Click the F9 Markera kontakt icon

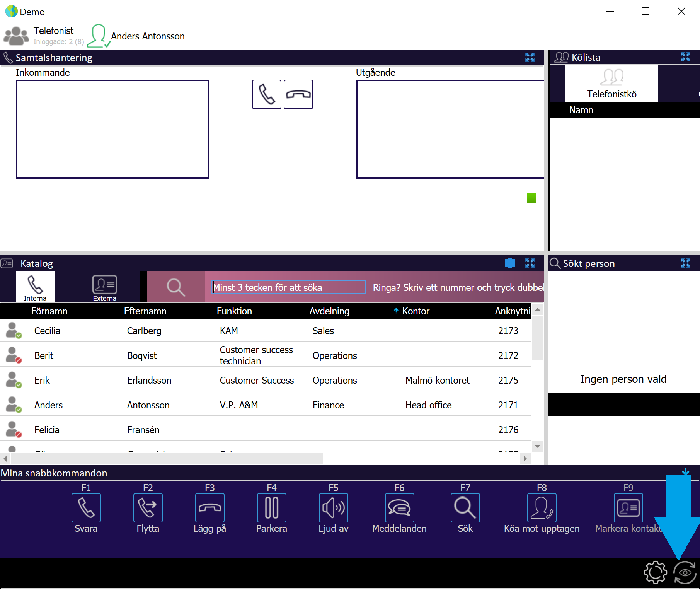click(x=628, y=507)
